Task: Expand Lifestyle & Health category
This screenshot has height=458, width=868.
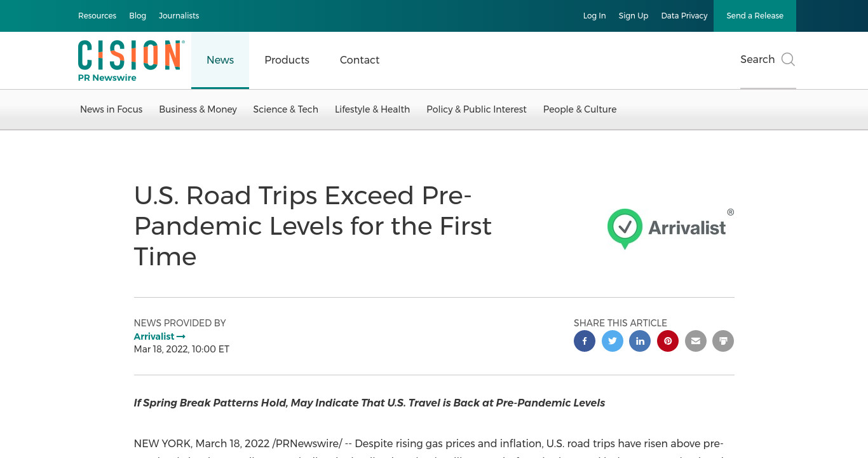Action: [x=372, y=109]
